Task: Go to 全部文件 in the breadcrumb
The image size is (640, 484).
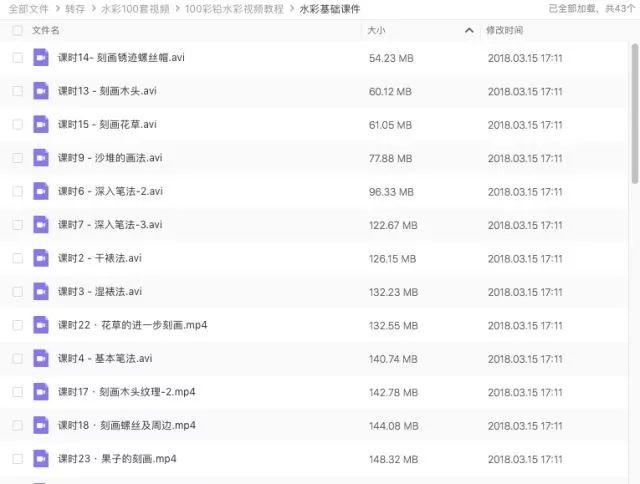Action: pyautogui.click(x=29, y=9)
